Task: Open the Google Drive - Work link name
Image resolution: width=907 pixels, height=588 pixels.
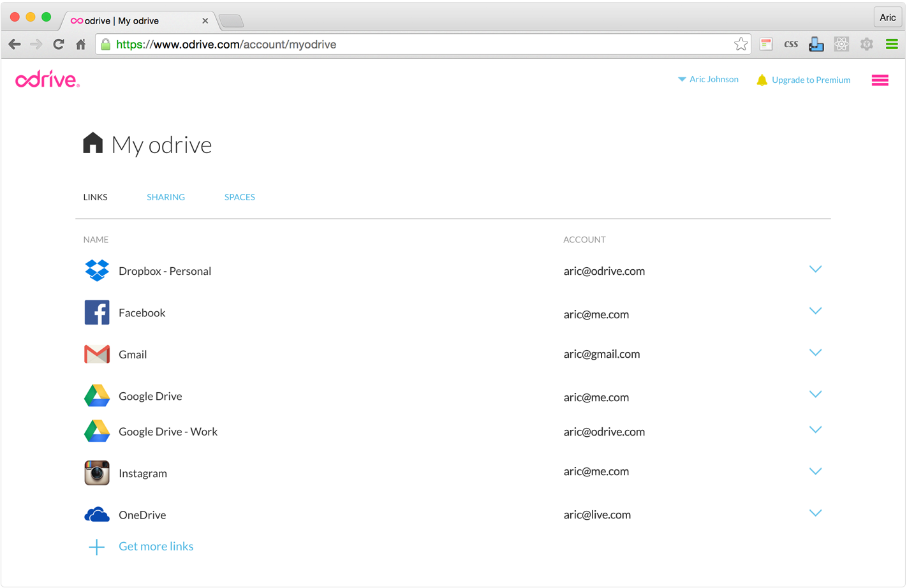Action: tap(168, 432)
